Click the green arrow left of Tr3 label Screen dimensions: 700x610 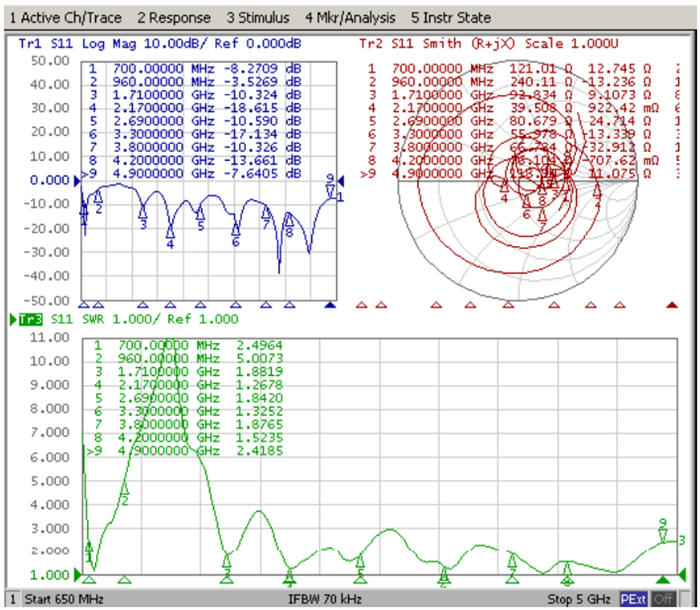[13, 320]
